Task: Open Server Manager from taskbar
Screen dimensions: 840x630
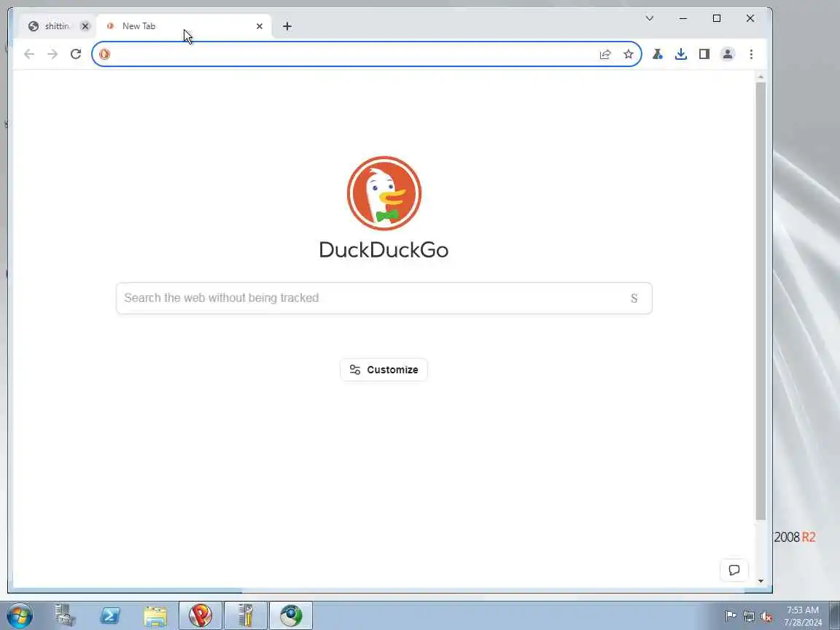Action: pyautogui.click(x=66, y=615)
